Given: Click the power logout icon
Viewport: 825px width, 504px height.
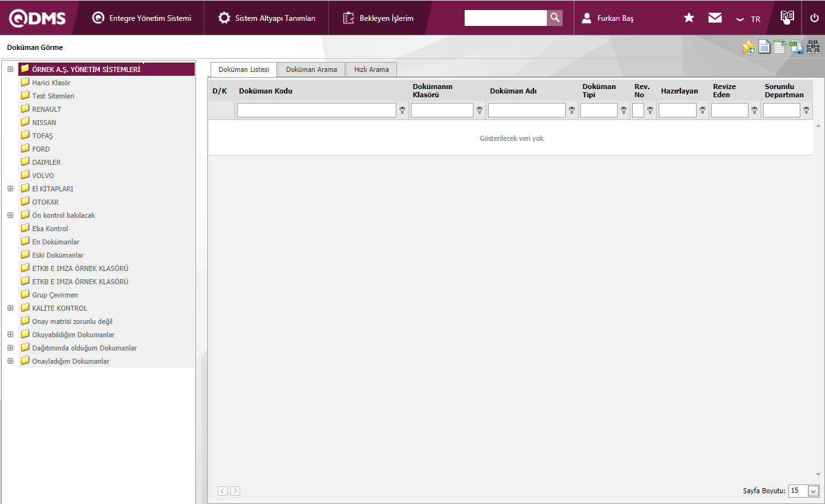Looking at the screenshot, I should (814, 18).
